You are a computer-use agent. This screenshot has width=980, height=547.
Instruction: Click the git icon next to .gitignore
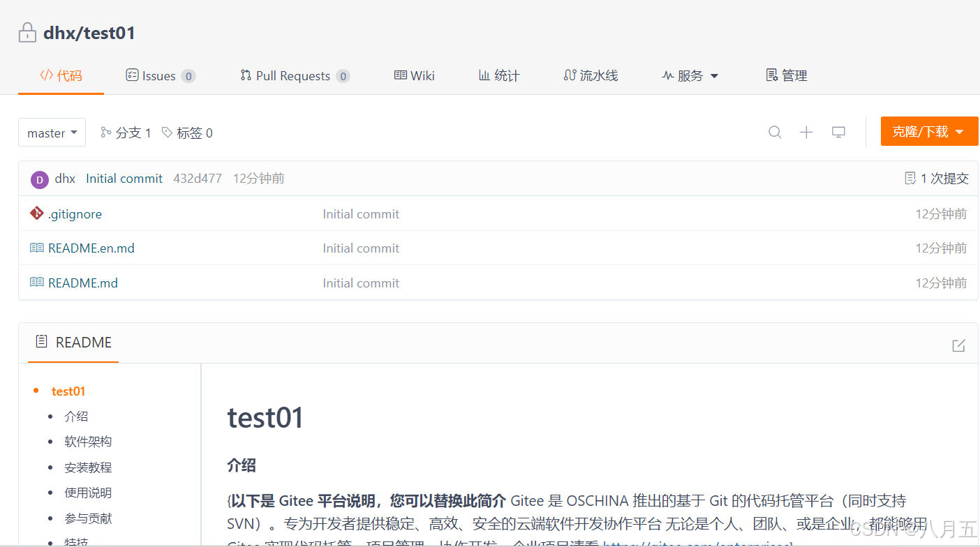(37, 213)
